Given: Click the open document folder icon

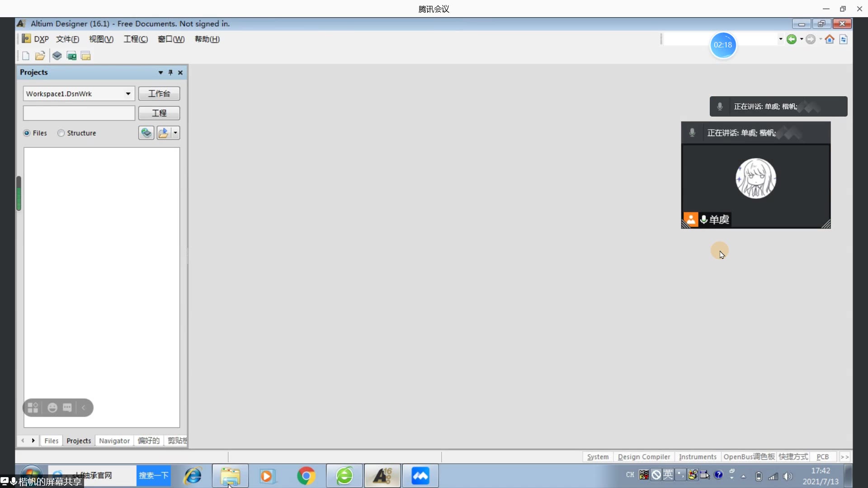Looking at the screenshot, I should tap(40, 56).
